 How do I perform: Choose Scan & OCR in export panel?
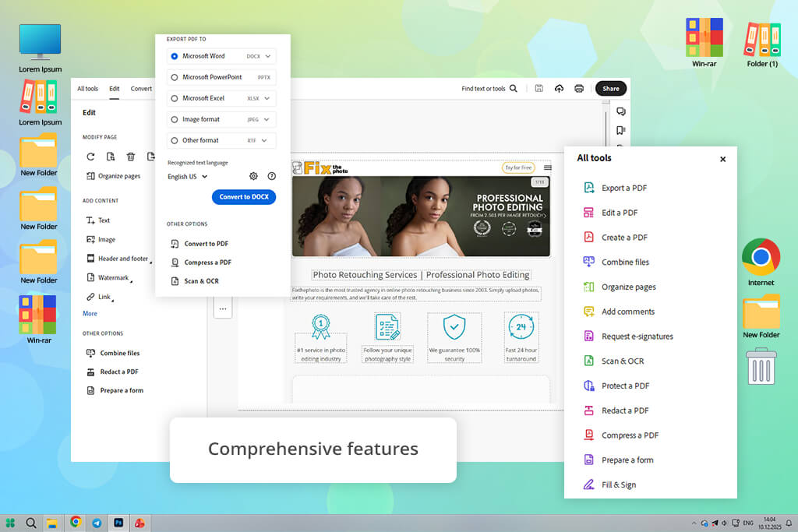click(195, 281)
